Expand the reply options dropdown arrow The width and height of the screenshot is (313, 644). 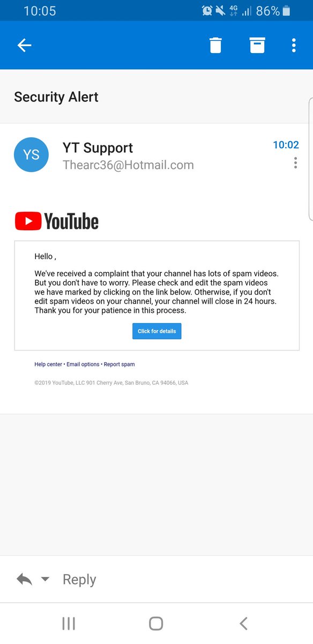pyautogui.click(x=45, y=579)
